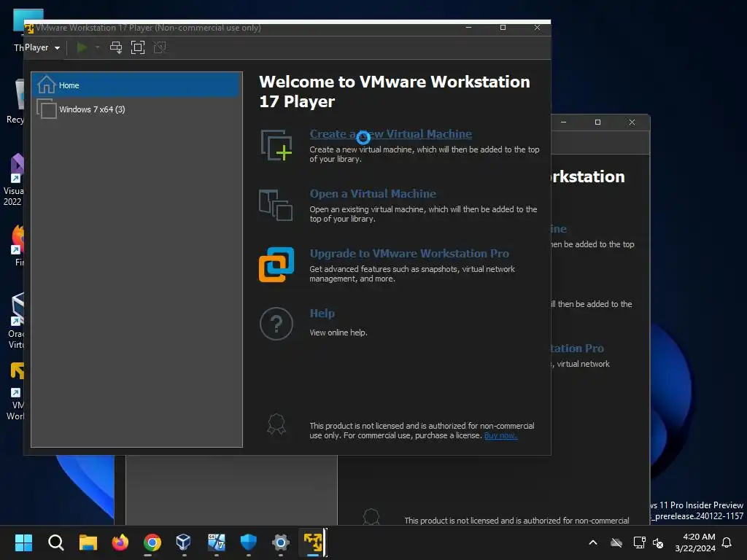
Task: Click the muted volume tray icon
Action: coord(658,542)
